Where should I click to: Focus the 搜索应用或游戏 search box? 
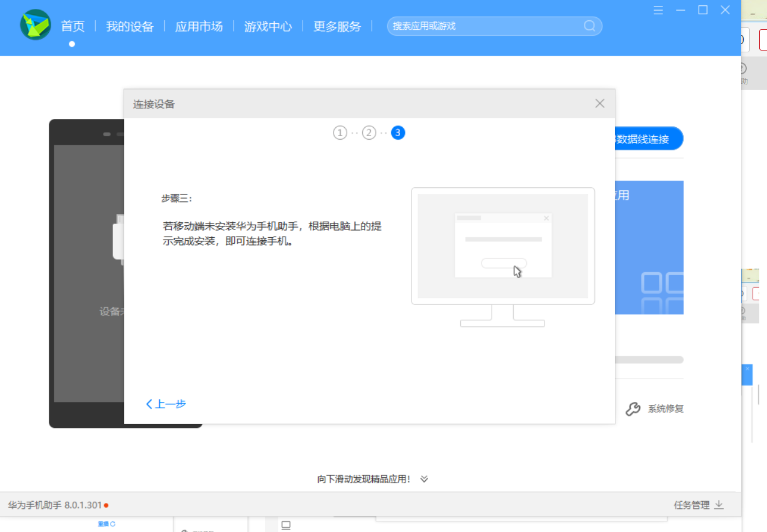(494, 26)
